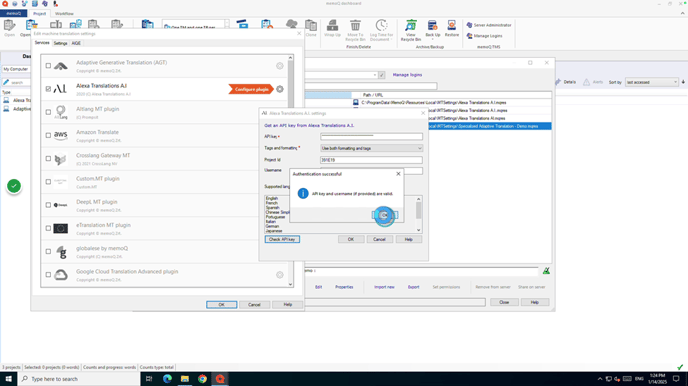Click OK in Authentication successful dialog
Screen dimensions: 688x386
384,215
